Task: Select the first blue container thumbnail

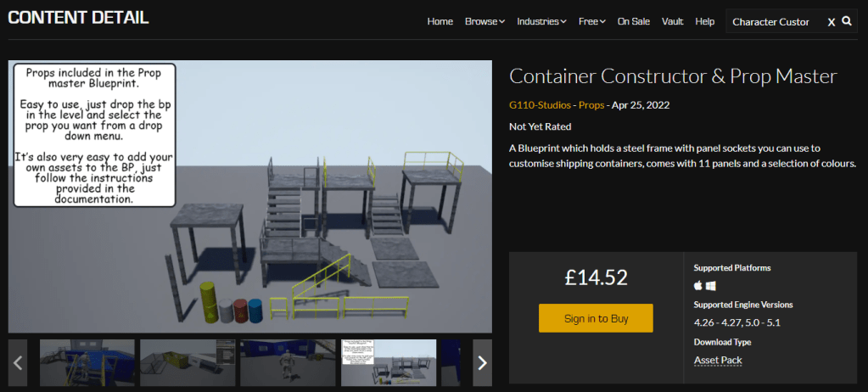Action: pyautogui.click(x=87, y=363)
